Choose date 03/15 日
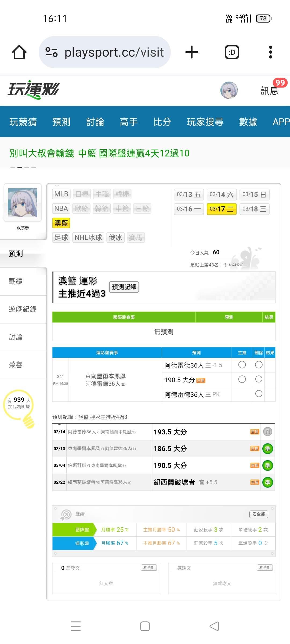290x644 pixels. (254, 195)
